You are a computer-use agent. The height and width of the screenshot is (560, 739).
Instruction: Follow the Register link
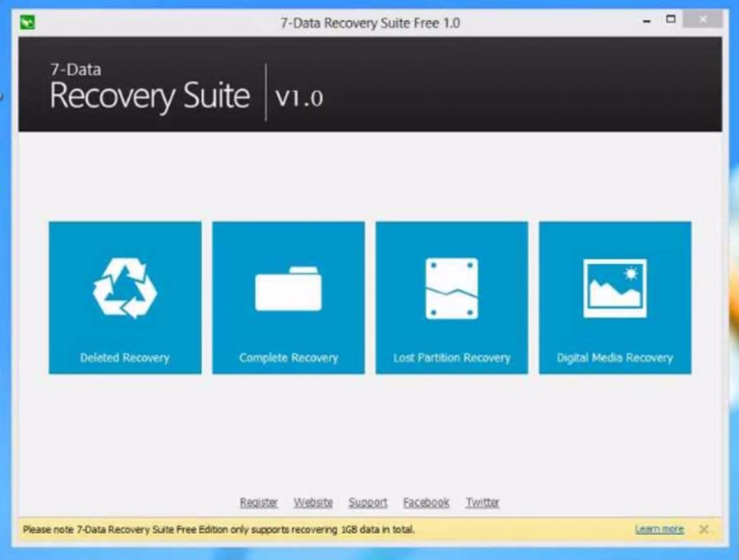pyautogui.click(x=258, y=502)
